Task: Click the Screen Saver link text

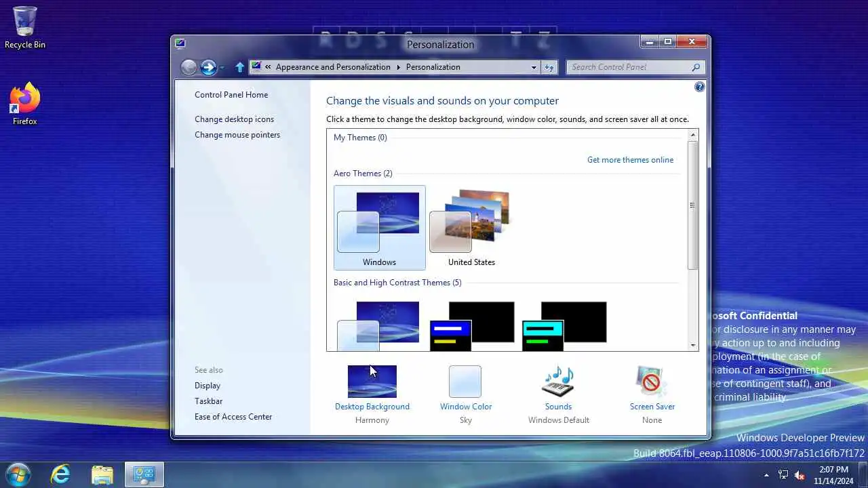Action: 652,407
